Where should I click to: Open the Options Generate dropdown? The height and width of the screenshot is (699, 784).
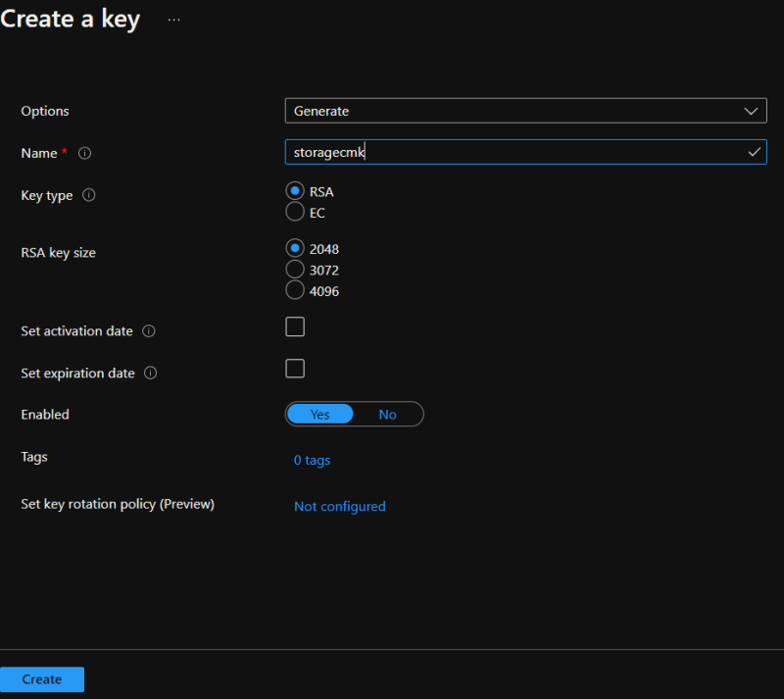coord(525,111)
